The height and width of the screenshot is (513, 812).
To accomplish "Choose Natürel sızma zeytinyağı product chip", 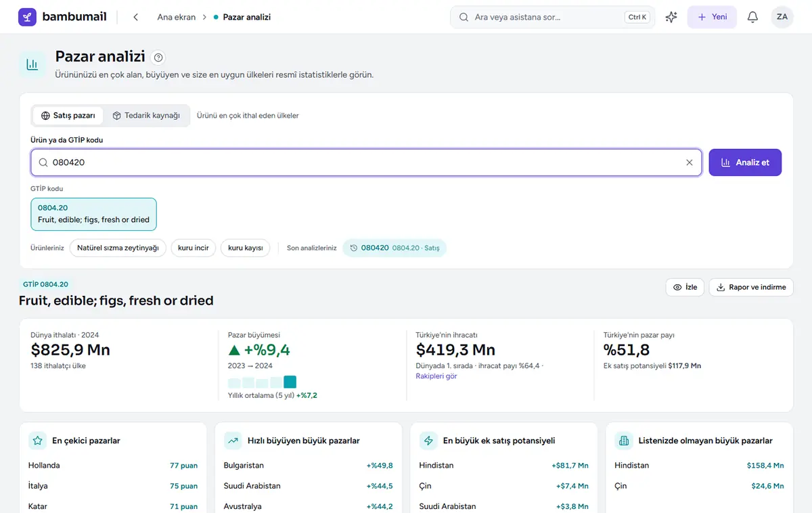I will (118, 248).
